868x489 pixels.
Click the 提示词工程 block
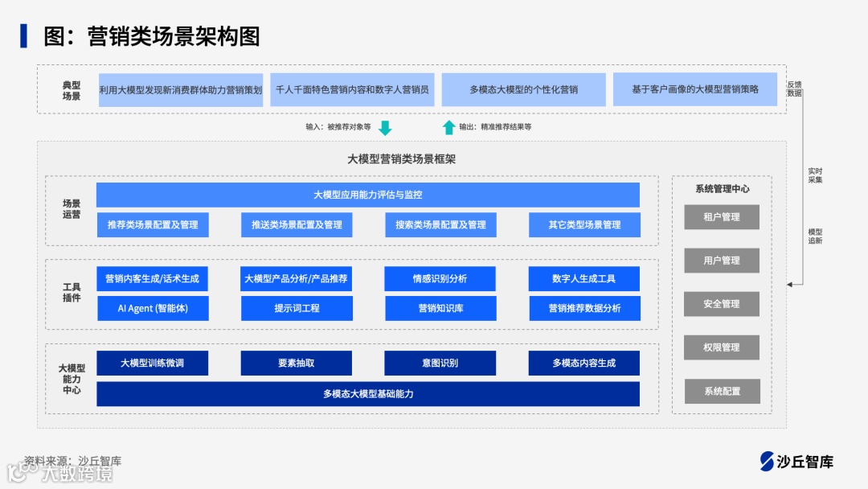click(x=297, y=309)
